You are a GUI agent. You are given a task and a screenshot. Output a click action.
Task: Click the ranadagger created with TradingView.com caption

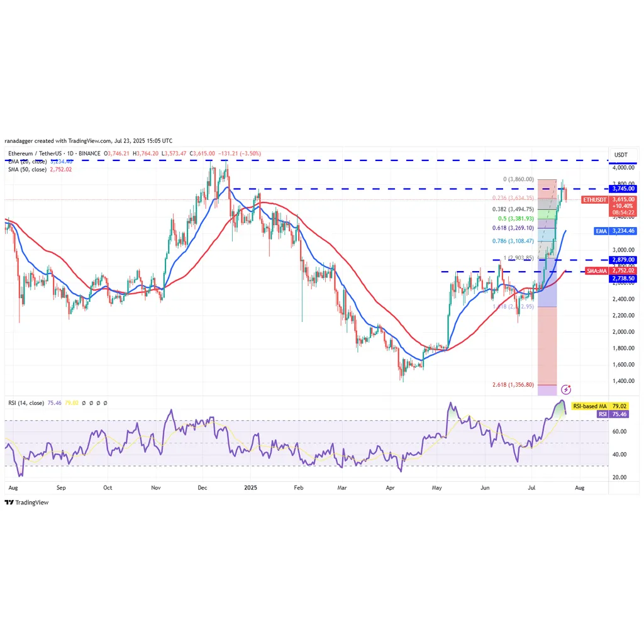tap(88, 141)
